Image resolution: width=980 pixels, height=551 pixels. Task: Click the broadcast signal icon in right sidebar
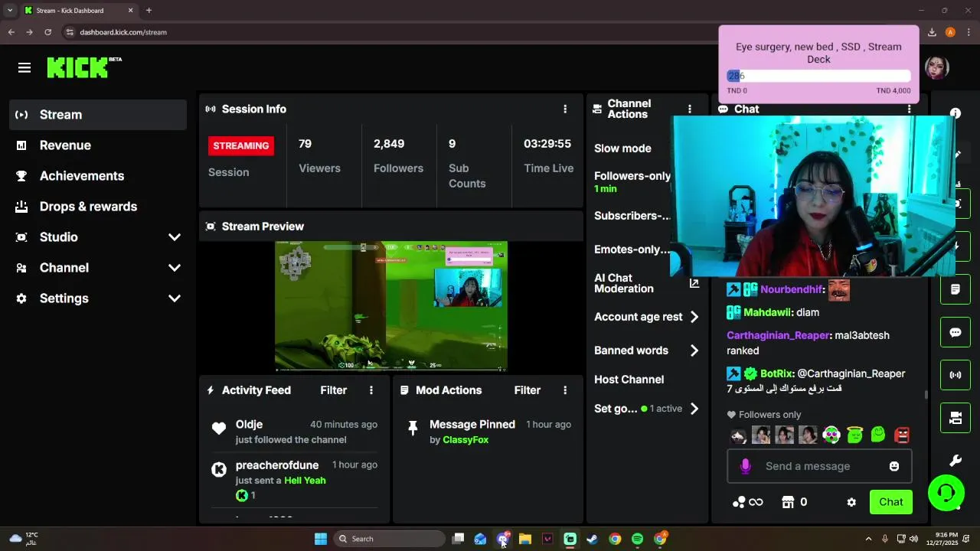pos(955,375)
